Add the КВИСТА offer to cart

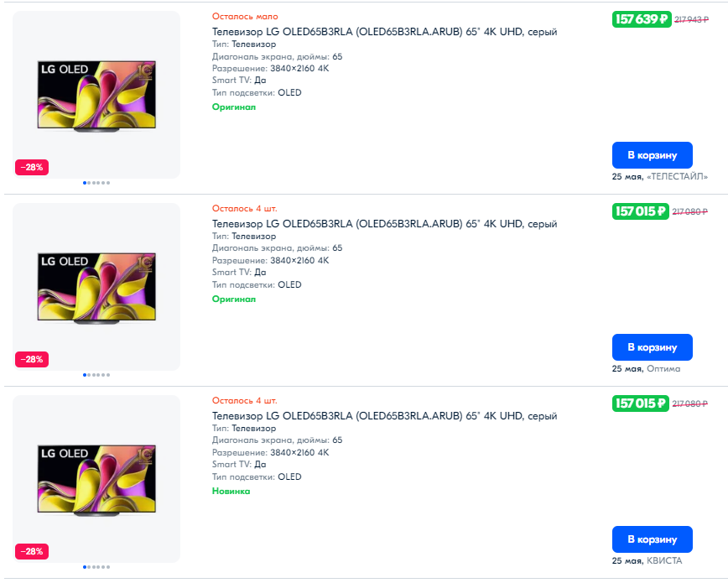(x=652, y=539)
